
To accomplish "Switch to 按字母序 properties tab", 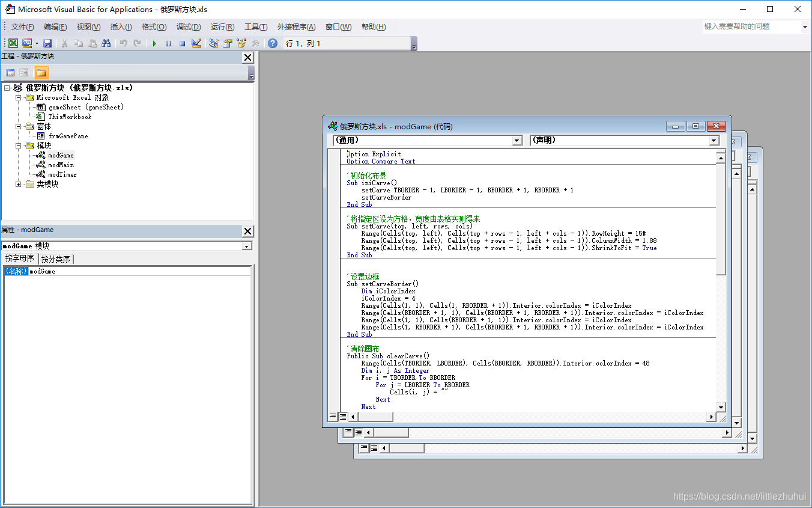I will pyautogui.click(x=20, y=259).
